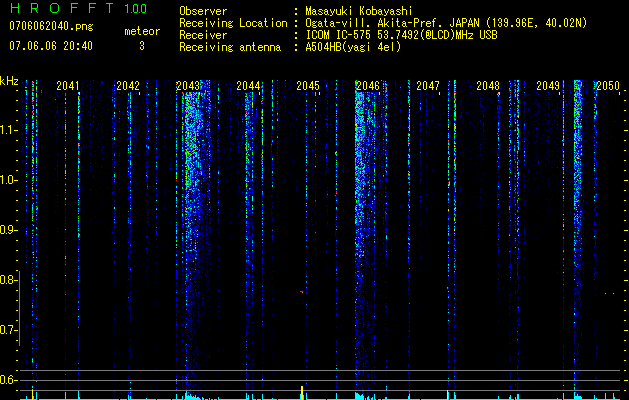Click the HROFFT program title text
This screenshot has height=400, width=629.
61,8
